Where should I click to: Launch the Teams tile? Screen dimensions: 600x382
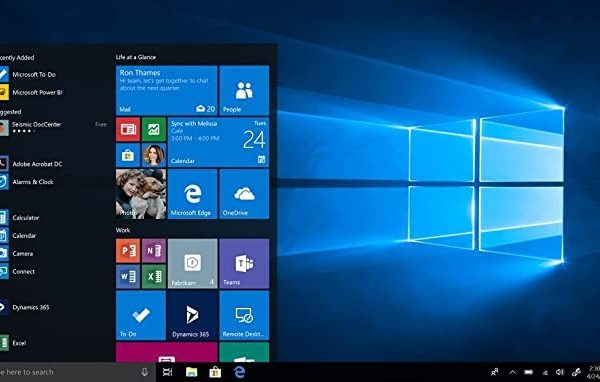click(244, 263)
